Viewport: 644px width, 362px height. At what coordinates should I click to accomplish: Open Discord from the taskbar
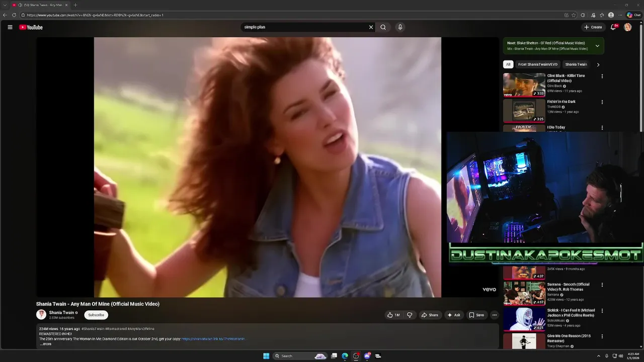367,356
